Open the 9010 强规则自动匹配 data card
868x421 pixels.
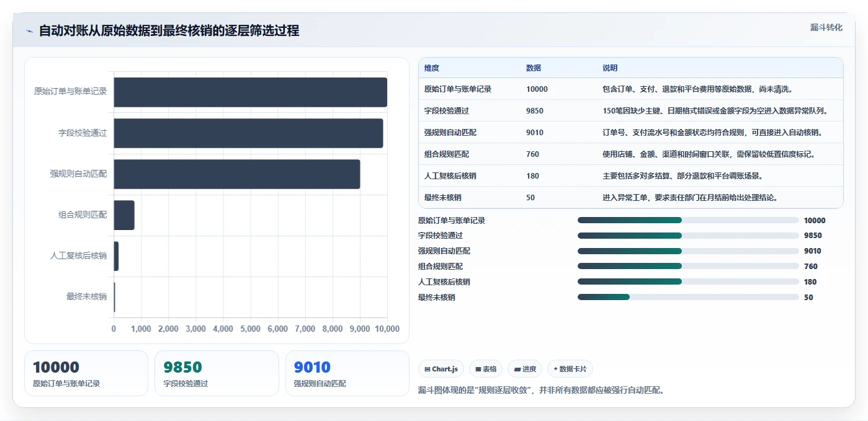pyautogui.click(x=347, y=373)
